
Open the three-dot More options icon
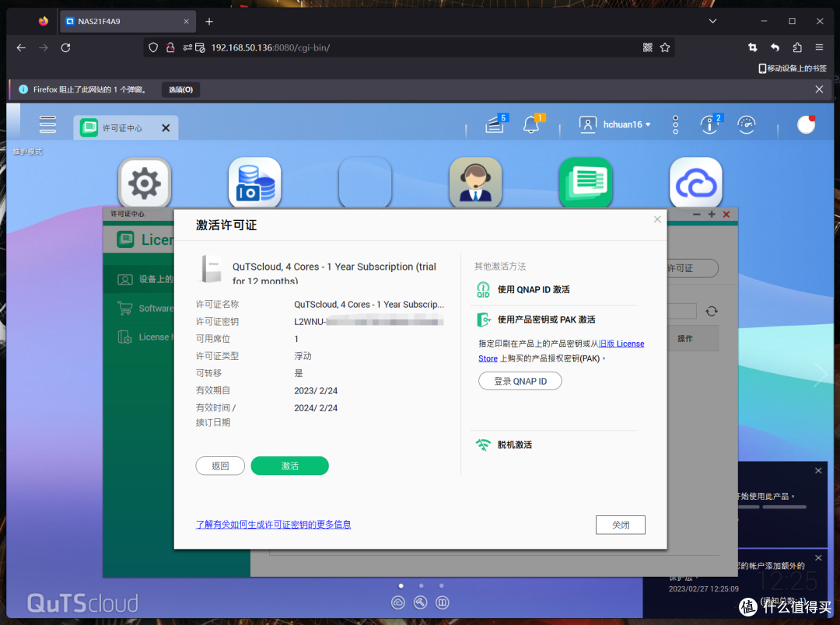point(676,124)
